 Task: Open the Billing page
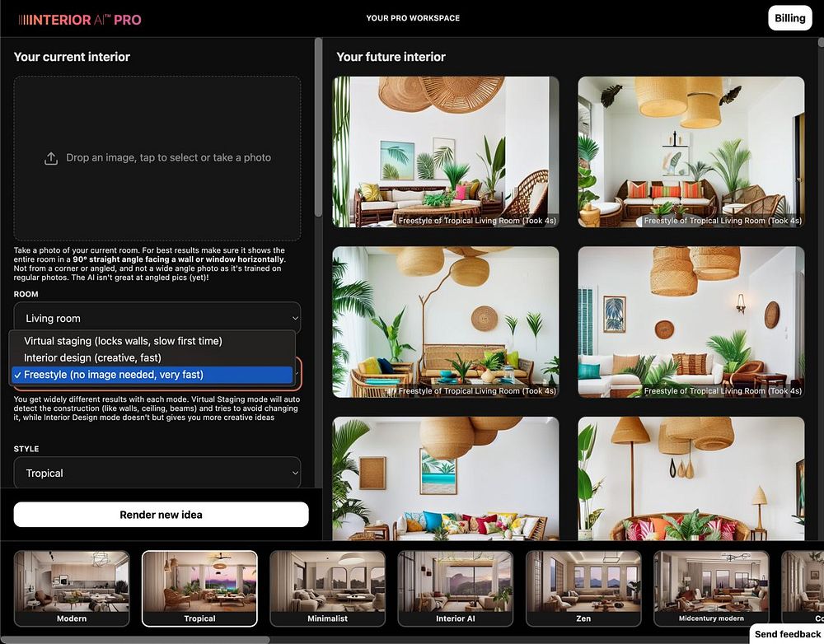tap(790, 18)
